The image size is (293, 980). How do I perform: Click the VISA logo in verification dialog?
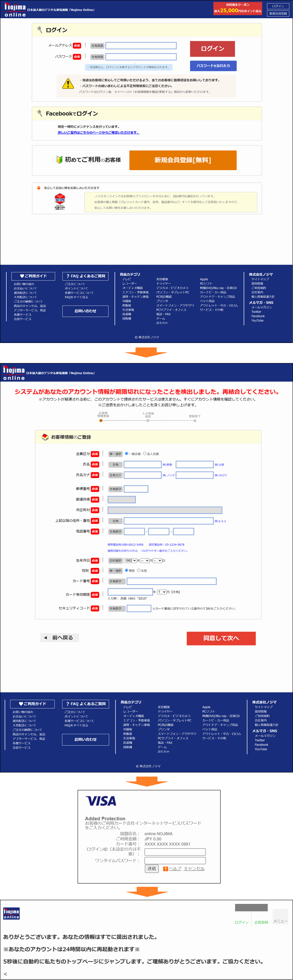(101, 801)
